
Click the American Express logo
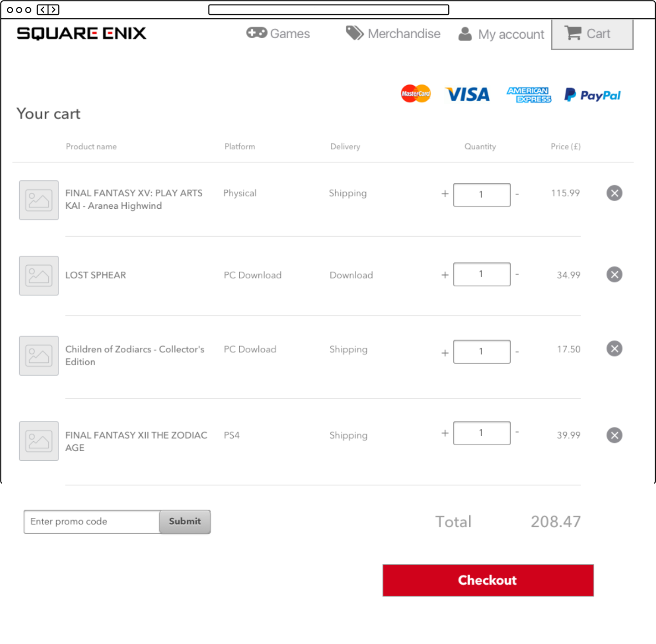pyautogui.click(x=529, y=95)
